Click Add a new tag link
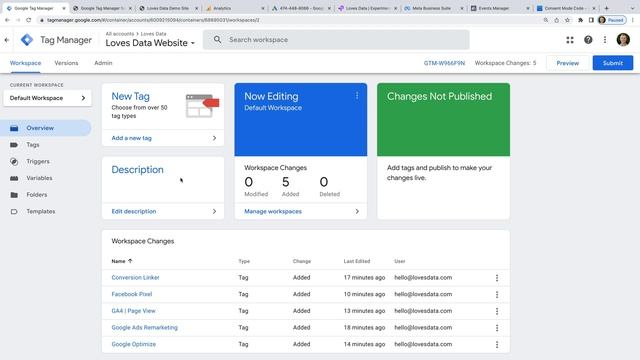The width and height of the screenshot is (640, 360). point(131,138)
